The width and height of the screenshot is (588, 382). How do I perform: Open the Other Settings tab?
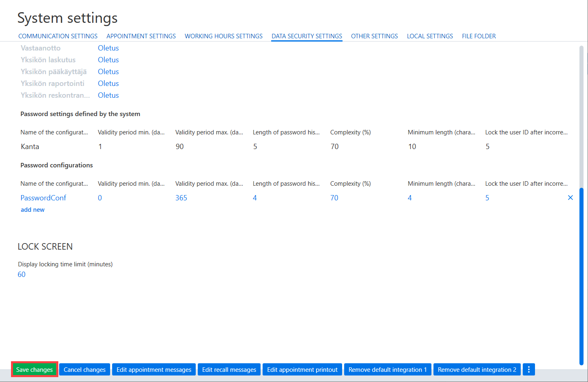coord(374,36)
